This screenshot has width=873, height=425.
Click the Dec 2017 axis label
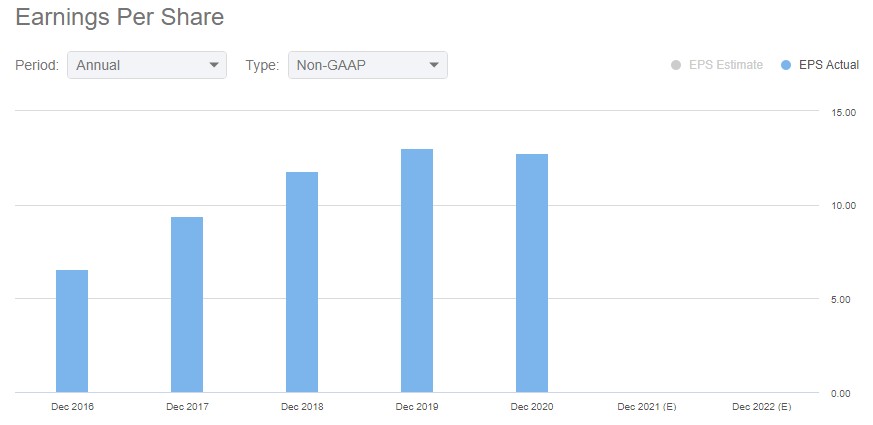(x=187, y=407)
